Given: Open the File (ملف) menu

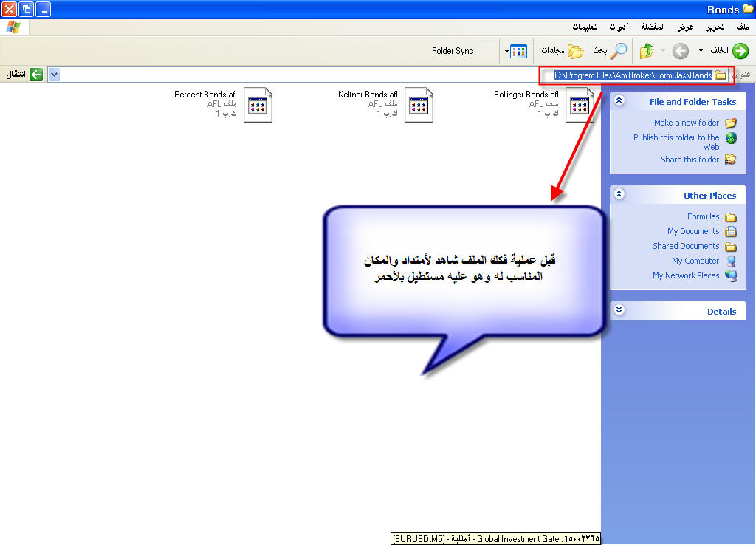Looking at the screenshot, I should pos(743,27).
